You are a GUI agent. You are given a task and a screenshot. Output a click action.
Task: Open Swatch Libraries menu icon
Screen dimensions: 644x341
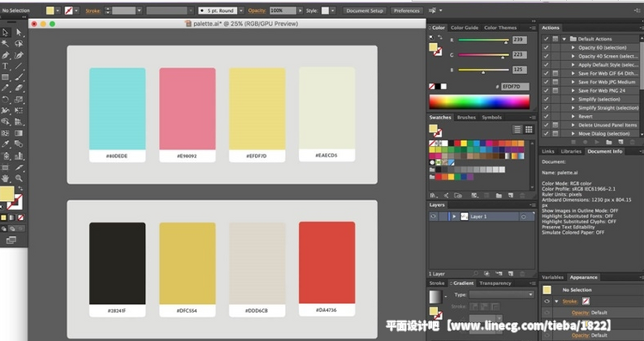click(433, 196)
